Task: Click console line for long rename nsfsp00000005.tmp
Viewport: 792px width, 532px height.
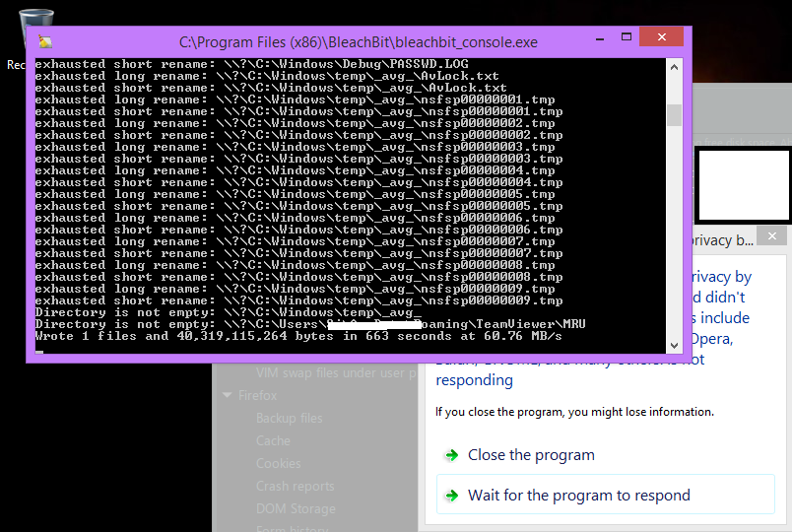Action: 295,194
